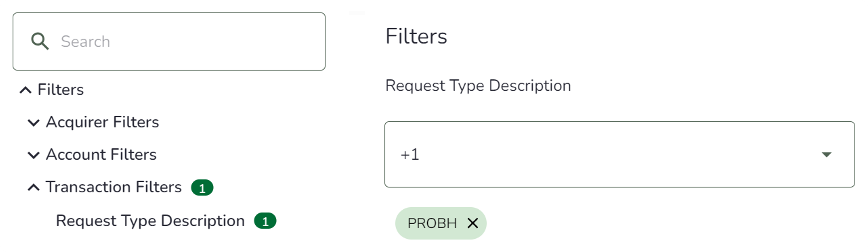
Task: Click the Filters root tree label
Action: coord(61,90)
